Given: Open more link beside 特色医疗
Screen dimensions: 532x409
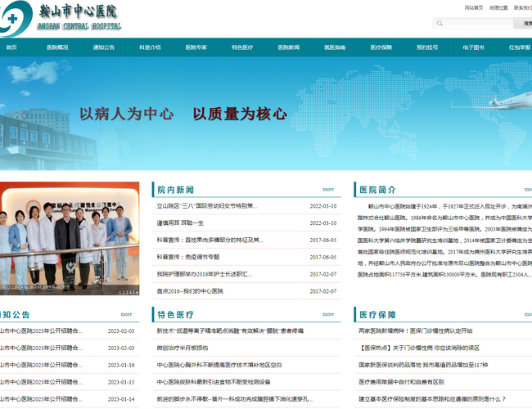Looking at the screenshot, I should click(x=327, y=313).
